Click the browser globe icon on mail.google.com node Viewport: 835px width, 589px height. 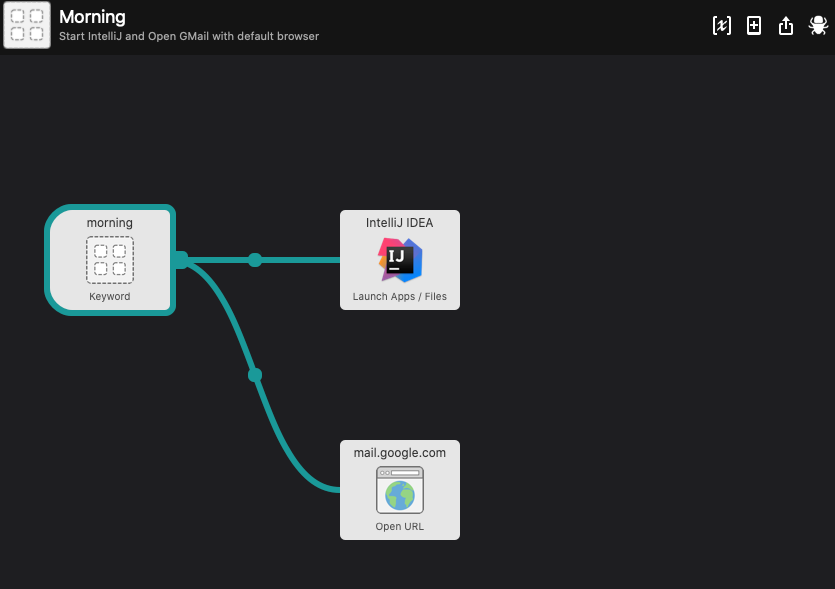[x=399, y=490]
